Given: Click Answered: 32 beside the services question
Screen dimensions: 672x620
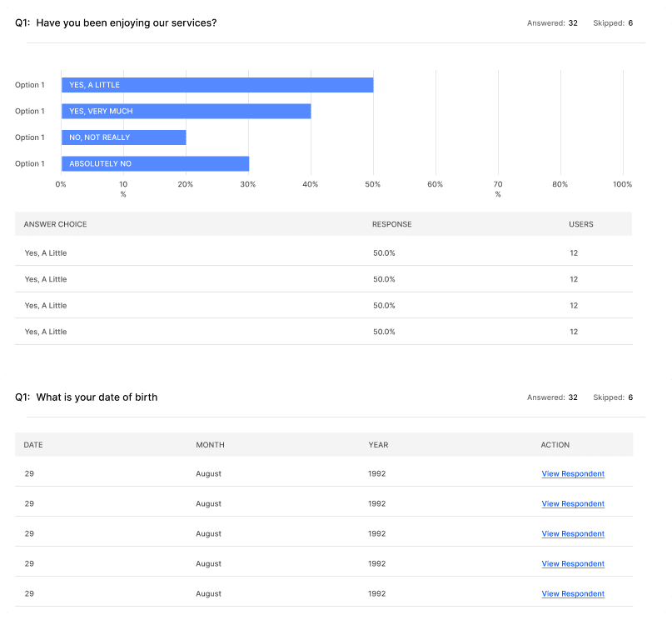Looking at the screenshot, I should (552, 23).
